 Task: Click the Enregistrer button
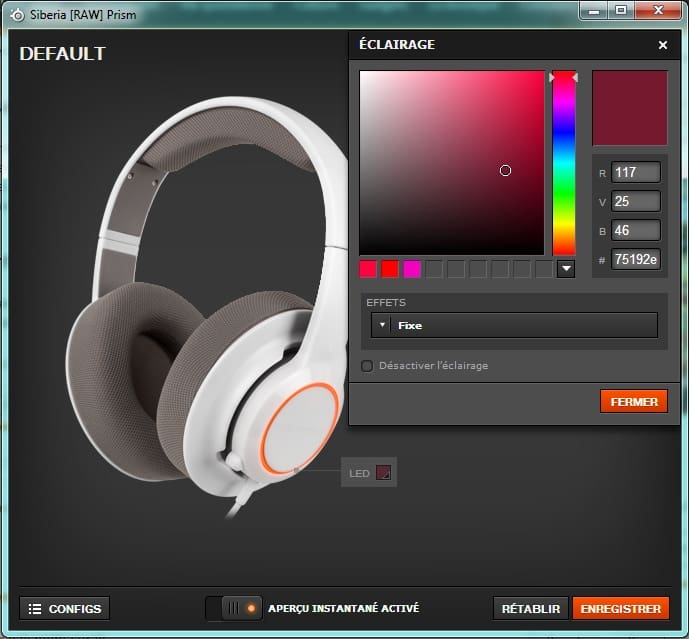pos(620,608)
